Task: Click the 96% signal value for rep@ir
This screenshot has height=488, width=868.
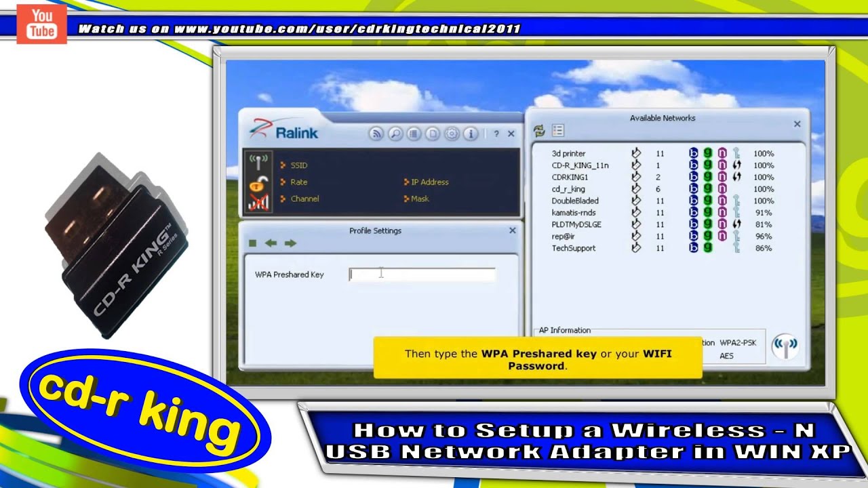Action: [764, 237]
